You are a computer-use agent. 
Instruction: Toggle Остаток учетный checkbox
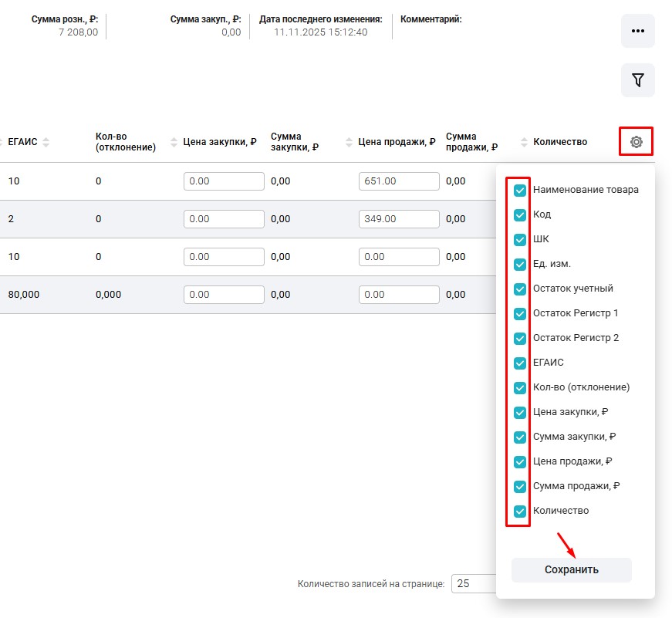(x=520, y=289)
